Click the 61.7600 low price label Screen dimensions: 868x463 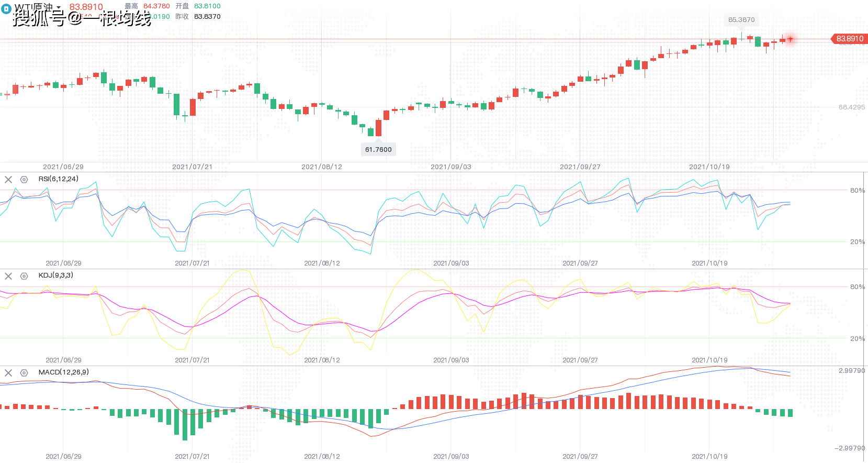(x=378, y=149)
